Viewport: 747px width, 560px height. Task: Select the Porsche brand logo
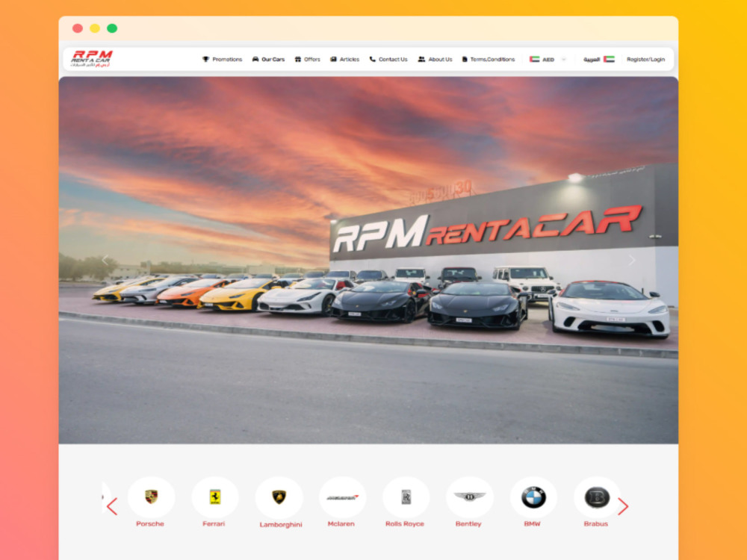click(x=151, y=497)
